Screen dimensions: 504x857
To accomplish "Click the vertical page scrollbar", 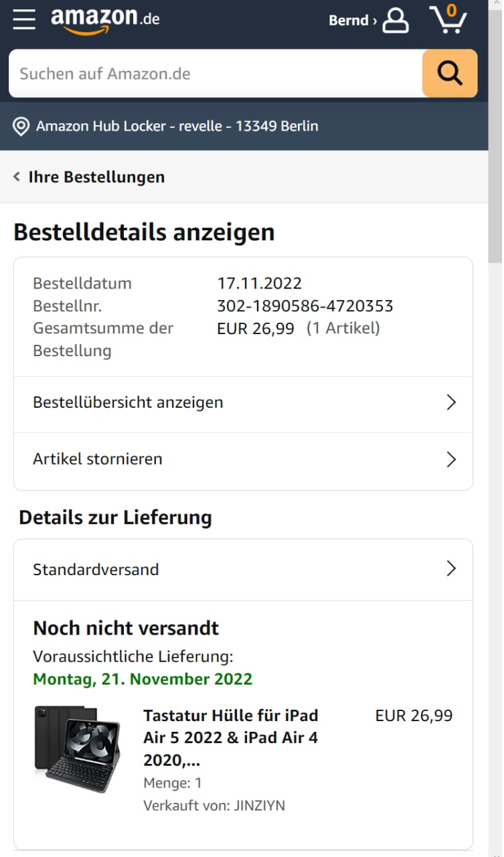I will [495, 201].
